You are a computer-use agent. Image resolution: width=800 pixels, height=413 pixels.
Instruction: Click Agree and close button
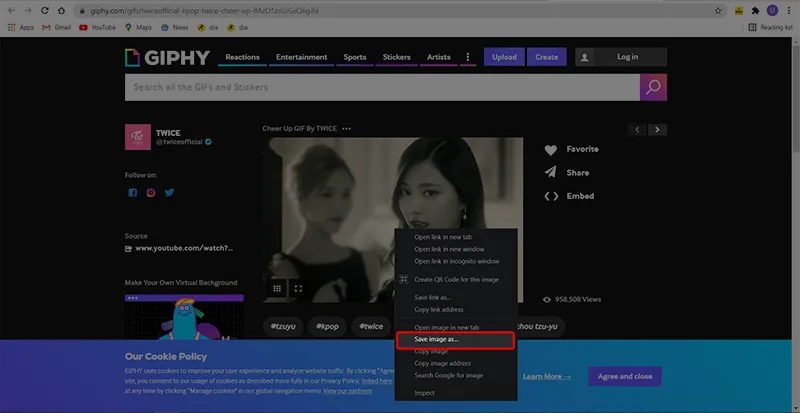point(625,376)
